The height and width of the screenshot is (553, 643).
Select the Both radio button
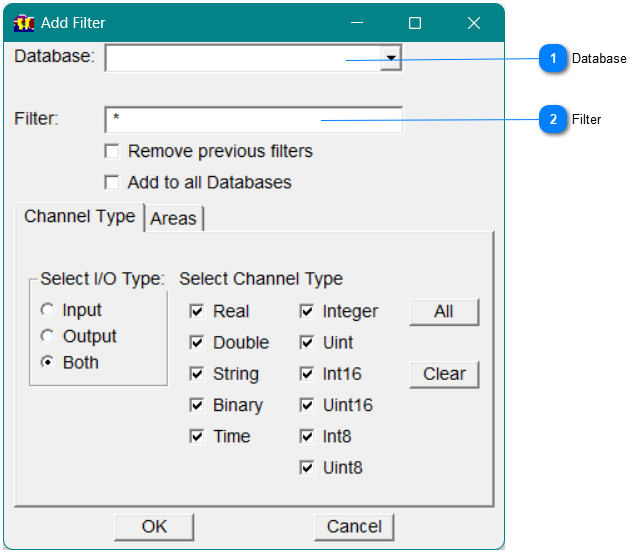(x=48, y=362)
